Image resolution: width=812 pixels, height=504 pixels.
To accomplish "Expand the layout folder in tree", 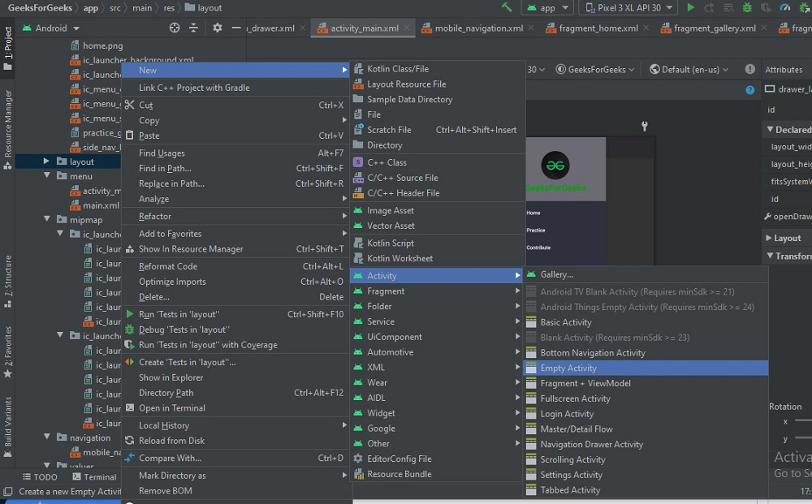I will pos(46,162).
